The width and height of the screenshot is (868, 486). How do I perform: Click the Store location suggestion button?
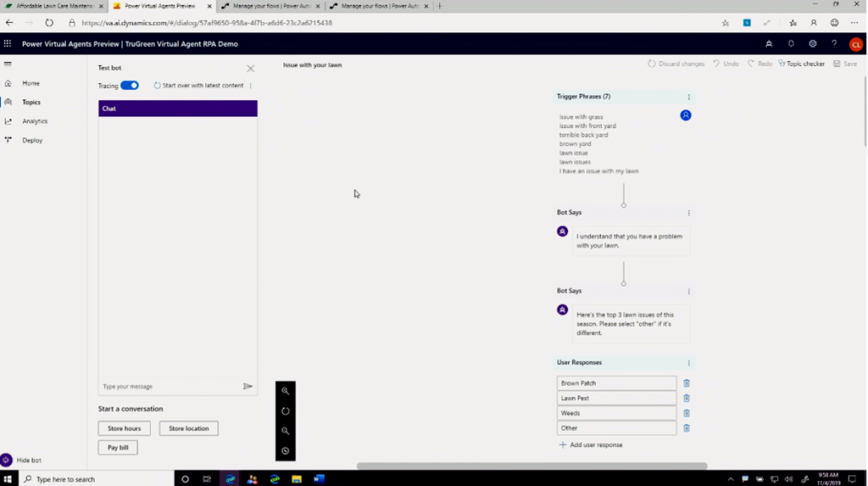click(x=189, y=428)
